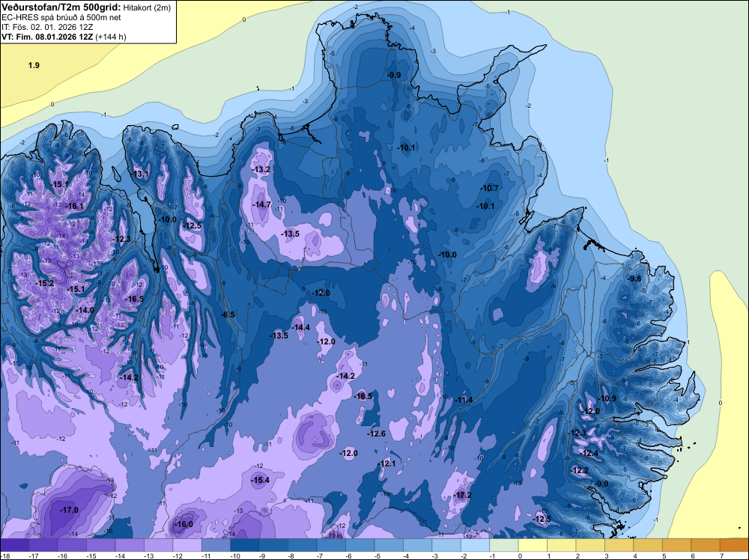Click the darkest purple legend swatch between -18 and -17
The width and height of the screenshot is (749, 560).
(14, 545)
